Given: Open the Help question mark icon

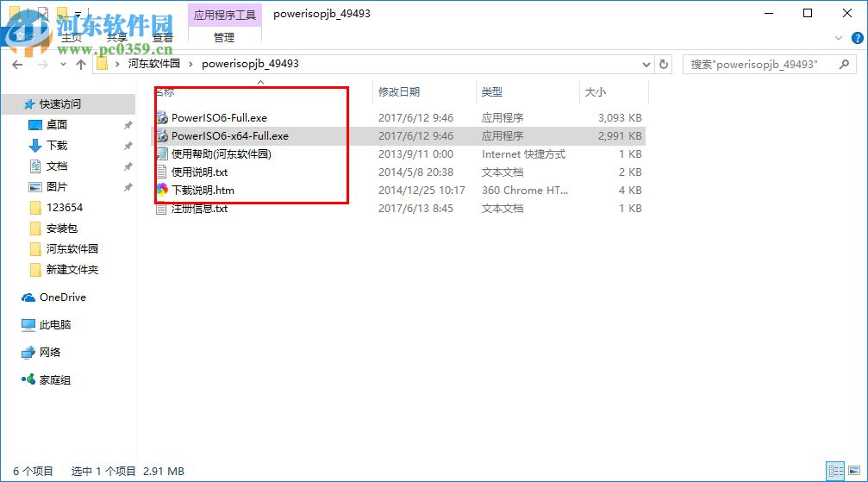Looking at the screenshot, I should (x=857, y=38).
